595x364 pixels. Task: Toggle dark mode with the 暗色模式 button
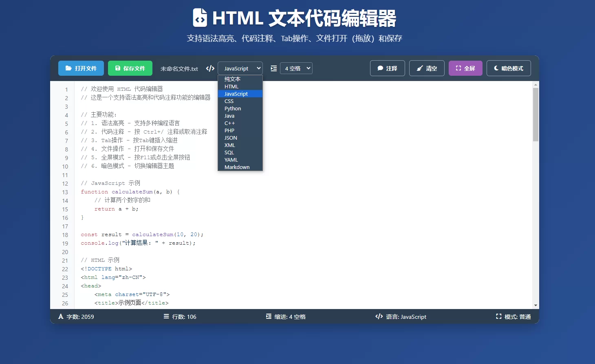(x=509, y=68)
